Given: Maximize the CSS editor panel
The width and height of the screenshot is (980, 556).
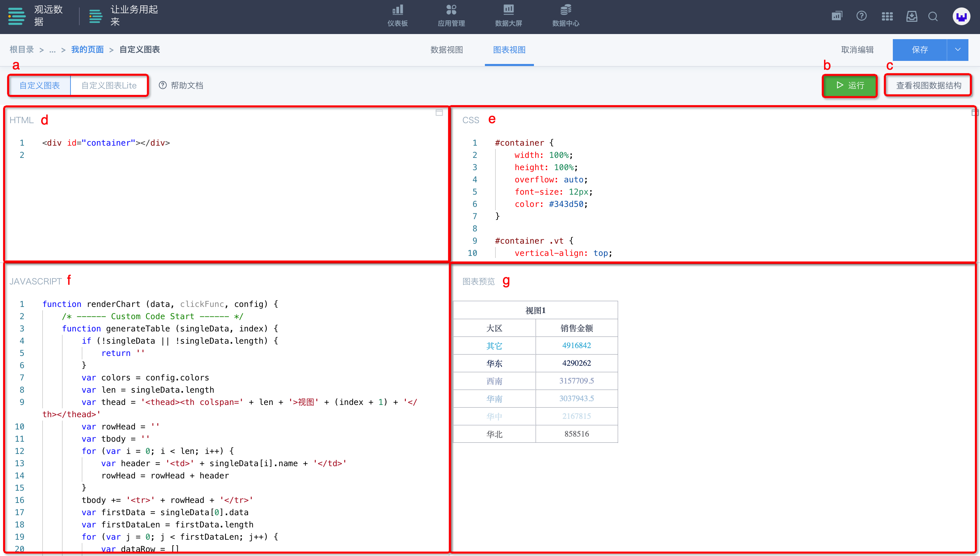Looking at the screenshot, I should (x=975, y=113).
